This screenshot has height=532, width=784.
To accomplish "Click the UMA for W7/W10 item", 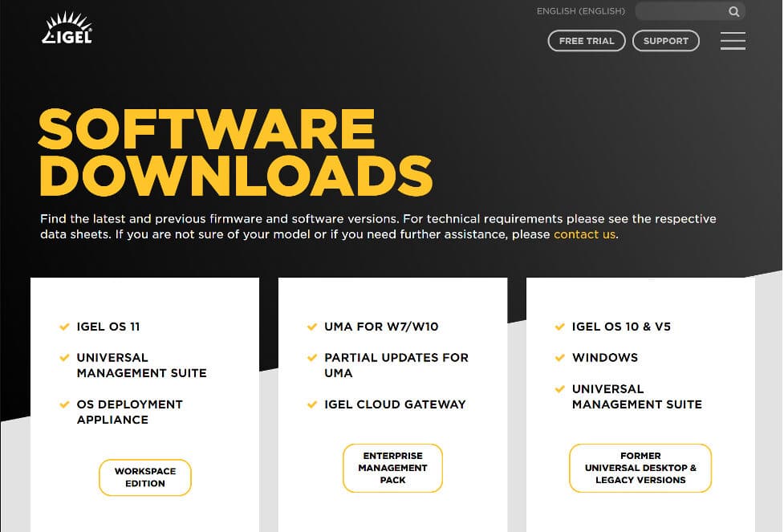I will [381, 327].
